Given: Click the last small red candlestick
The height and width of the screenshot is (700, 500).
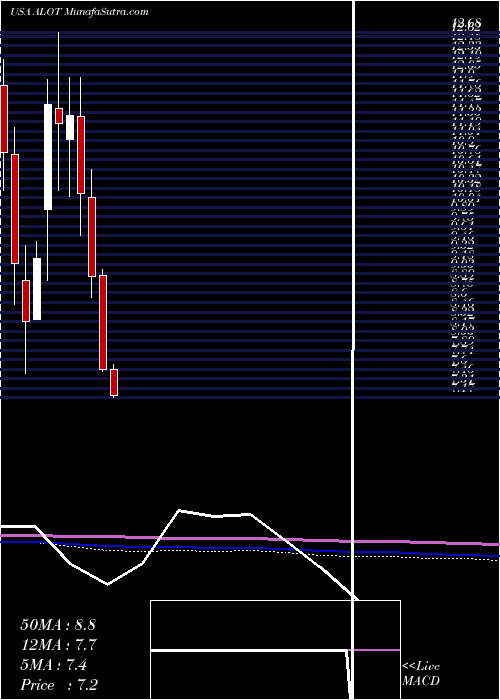Looking at the screenshot, I should click(x=114, y=382).
